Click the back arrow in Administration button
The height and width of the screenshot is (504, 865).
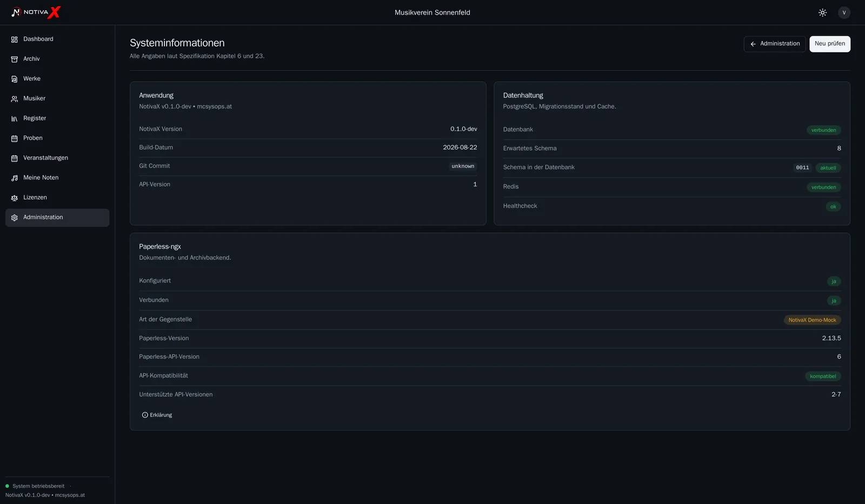[753, 44]
